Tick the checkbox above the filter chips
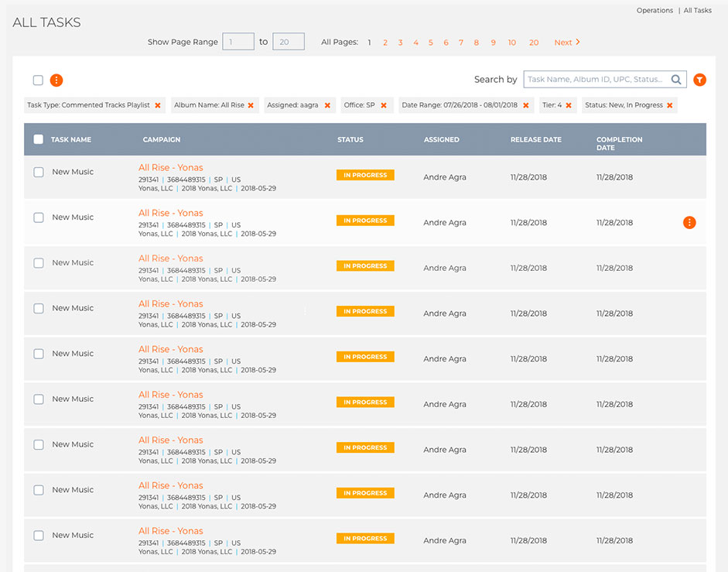The image size is (728, 572). tap(38, 80)
